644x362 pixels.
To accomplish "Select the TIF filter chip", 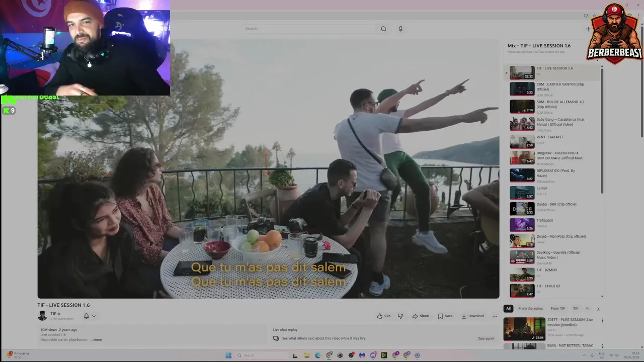I will 575,308.
